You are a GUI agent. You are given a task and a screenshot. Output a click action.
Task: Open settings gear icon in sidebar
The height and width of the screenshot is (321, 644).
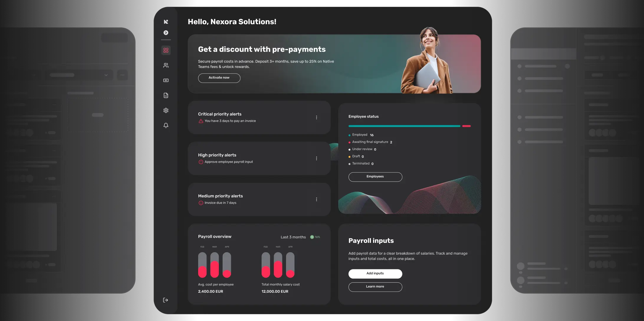pyautogui.click(x=166, y=111)
